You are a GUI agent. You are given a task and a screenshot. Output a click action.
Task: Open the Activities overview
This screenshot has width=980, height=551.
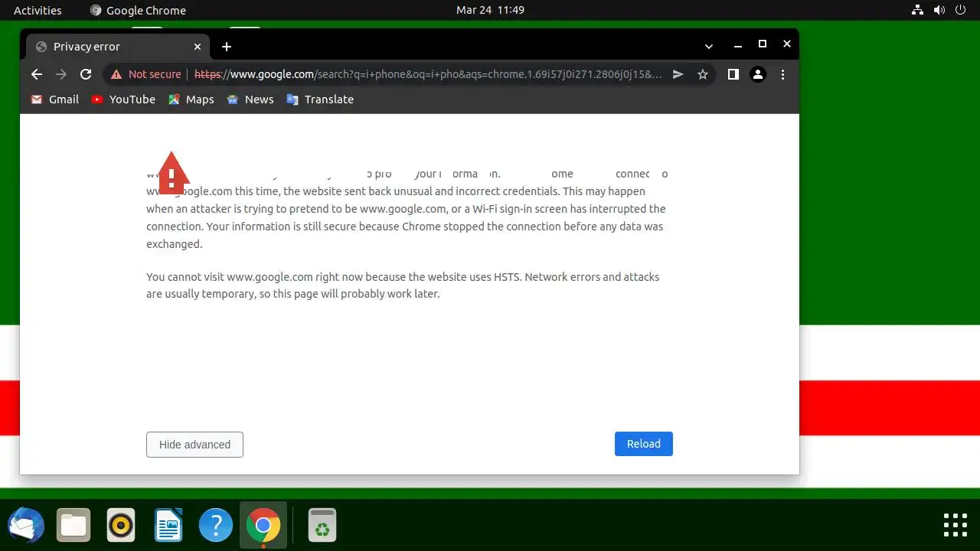pyautogui.click(x=38, y=10)
